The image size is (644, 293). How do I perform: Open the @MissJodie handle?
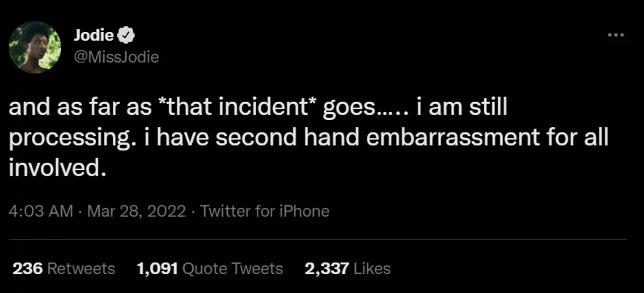point(117,57)
